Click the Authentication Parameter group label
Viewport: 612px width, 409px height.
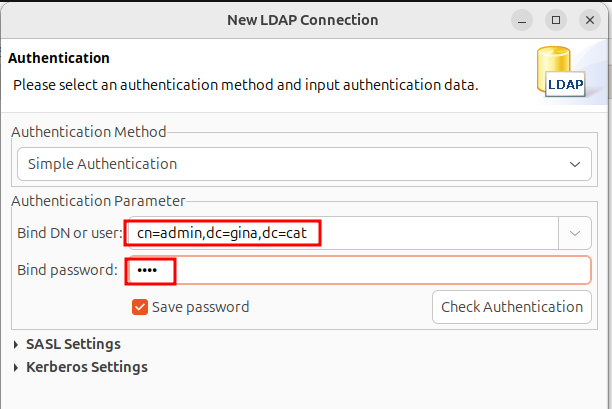pos(99,201)
